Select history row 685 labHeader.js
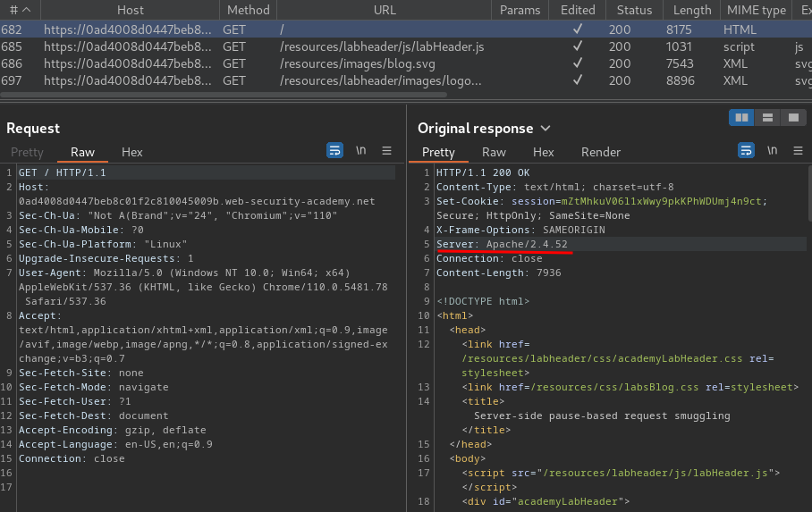 [x=406, y=46]
